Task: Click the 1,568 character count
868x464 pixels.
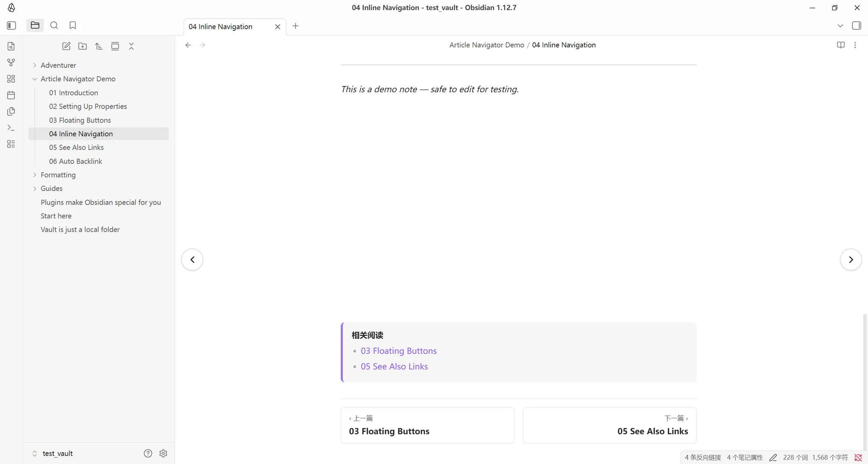Action: pyautogui.click(x=830, y=458)
